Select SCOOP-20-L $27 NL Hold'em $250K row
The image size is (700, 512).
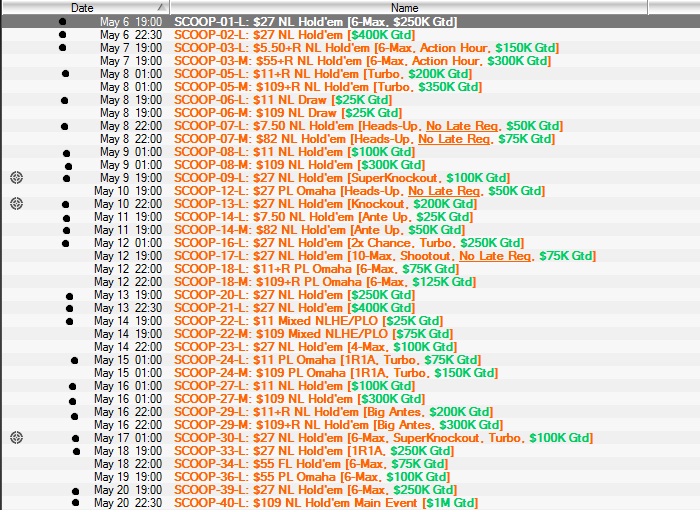(350, 295)
